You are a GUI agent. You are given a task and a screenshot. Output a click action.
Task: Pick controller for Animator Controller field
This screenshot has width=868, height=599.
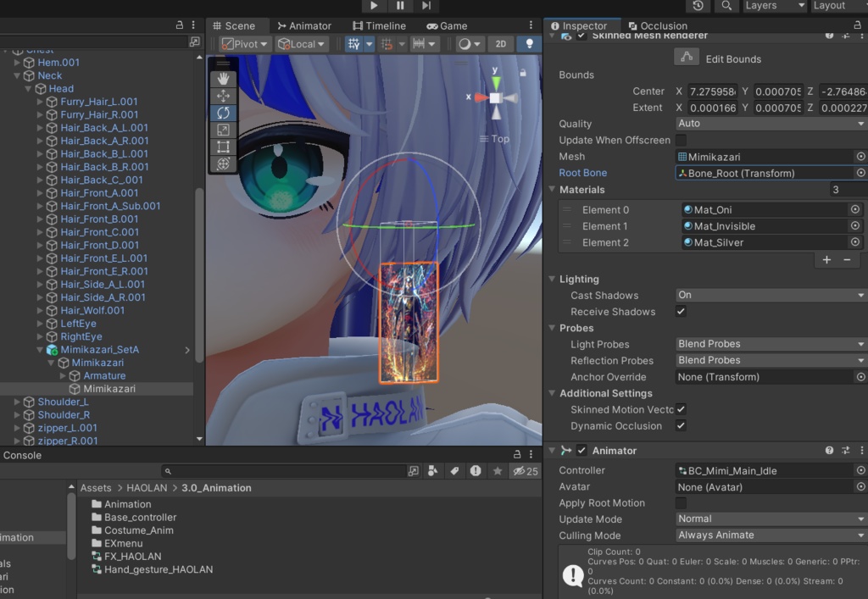[x=860, y=470]
